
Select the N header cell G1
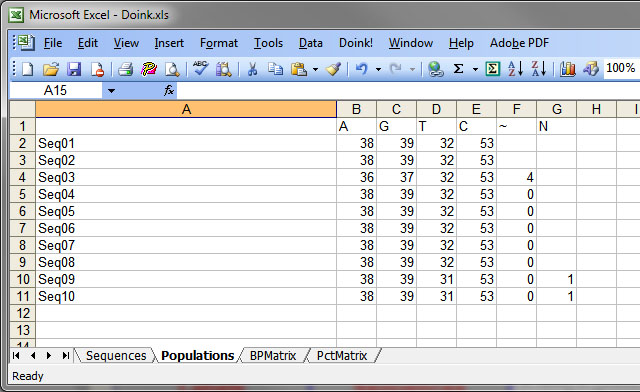click(556, 126)
